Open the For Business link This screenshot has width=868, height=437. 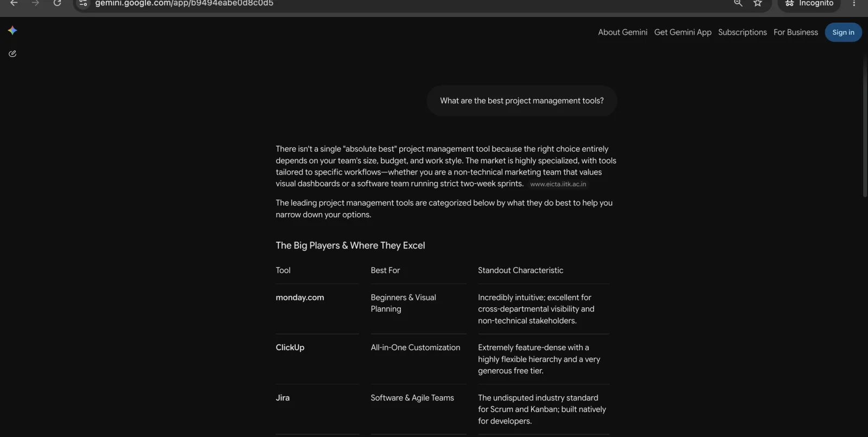tap(795, 33)
